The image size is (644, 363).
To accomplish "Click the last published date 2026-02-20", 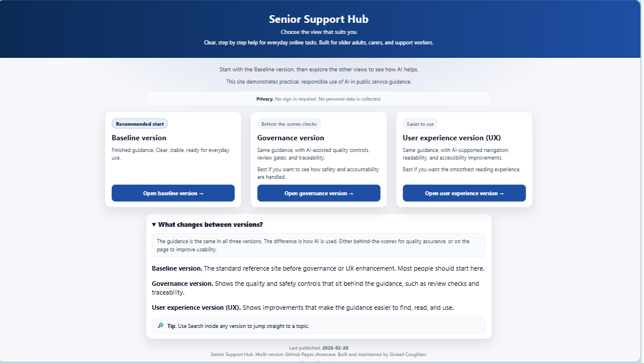I will [335, 348].
